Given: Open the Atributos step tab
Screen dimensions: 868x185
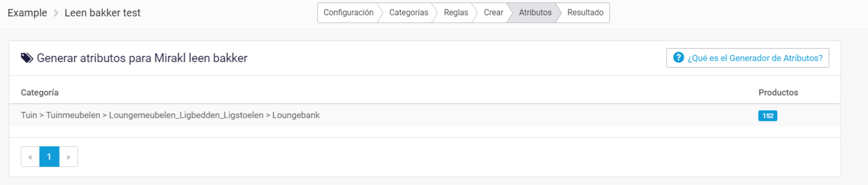Looking at the screenshot, I should coord(535,13).
